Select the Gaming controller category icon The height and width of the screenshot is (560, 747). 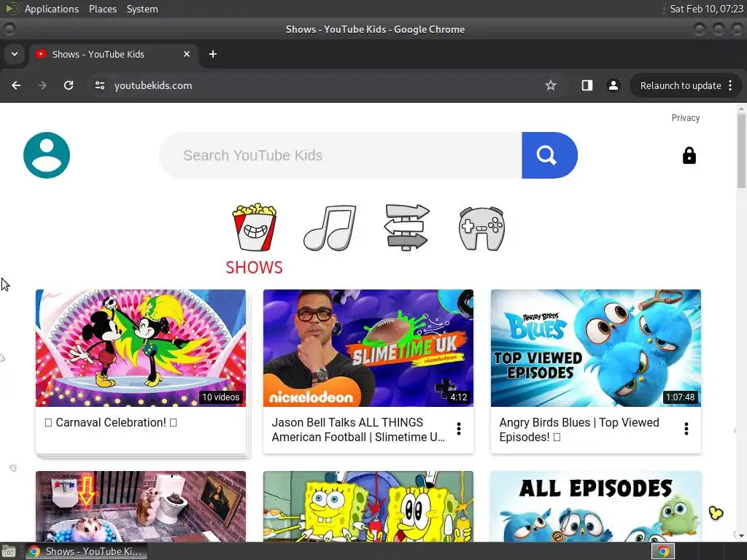pyautogui.click(x=481, y=228)
